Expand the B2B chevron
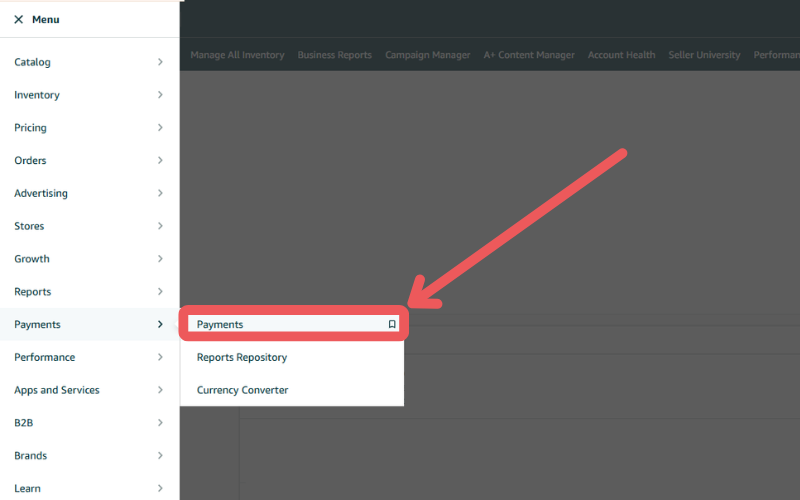The width and height of the screenshot is (800, 500). point(160,422)
